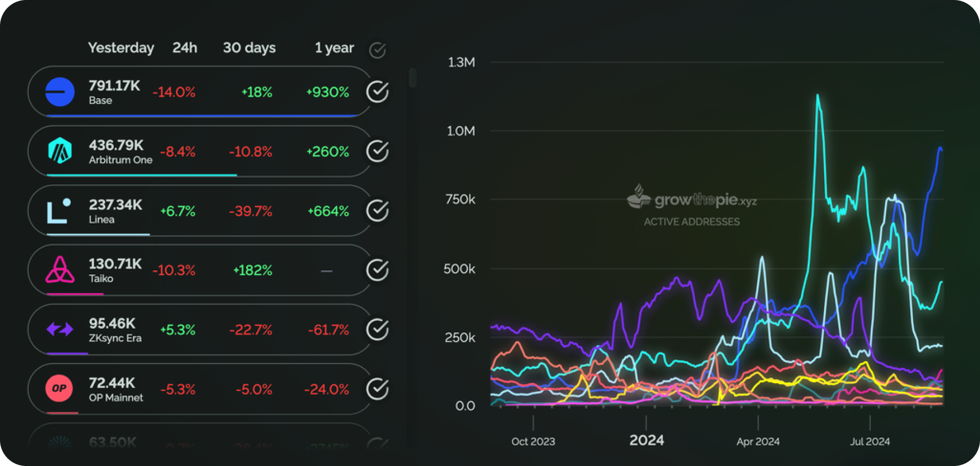Click Taiko value 130.71K
Image resolution: width=980 pixels, height=466 pixels.
coord(115,264)
